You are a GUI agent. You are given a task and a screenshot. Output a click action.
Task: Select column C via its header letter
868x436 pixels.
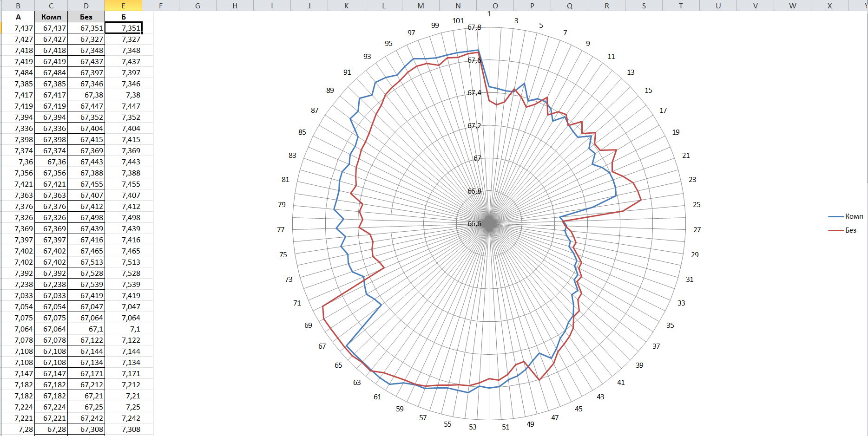pyautogui.click(x=51, y=6)
